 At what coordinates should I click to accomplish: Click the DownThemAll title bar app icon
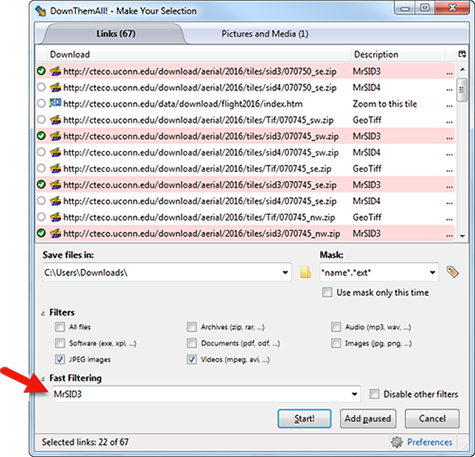pyautogui.click(x=41, y=10)
